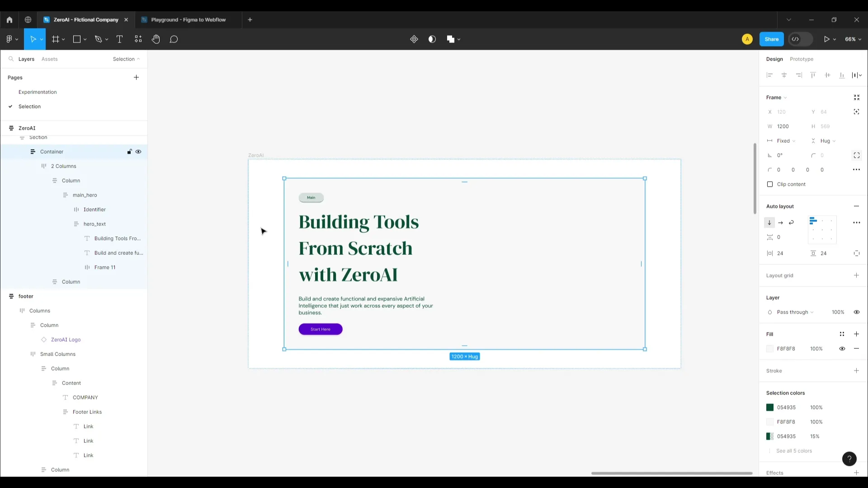Open the Comment tool
Image resolution: width=868 pixels, height=488 pixels.
(174, 39)
